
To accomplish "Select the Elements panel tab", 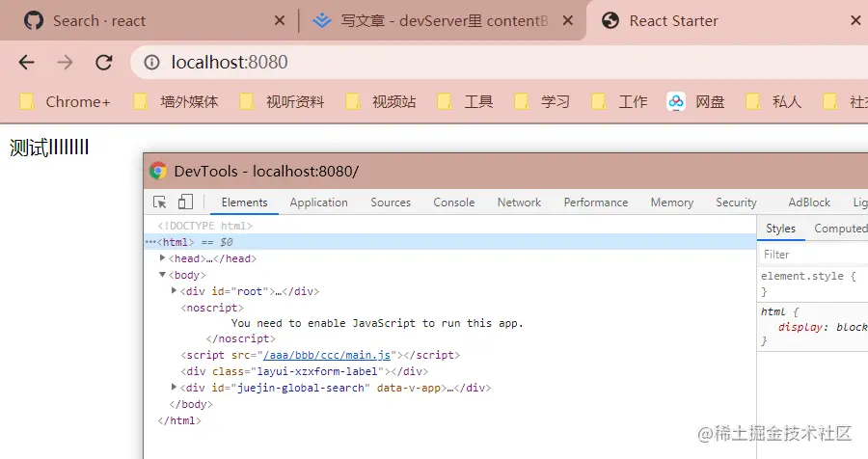I will 244,202.
